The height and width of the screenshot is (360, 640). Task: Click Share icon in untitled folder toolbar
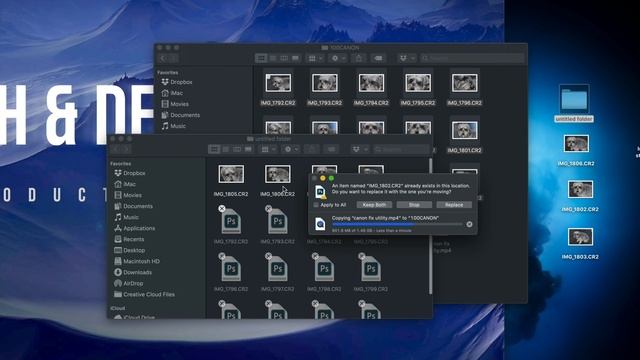click(311, 149)
